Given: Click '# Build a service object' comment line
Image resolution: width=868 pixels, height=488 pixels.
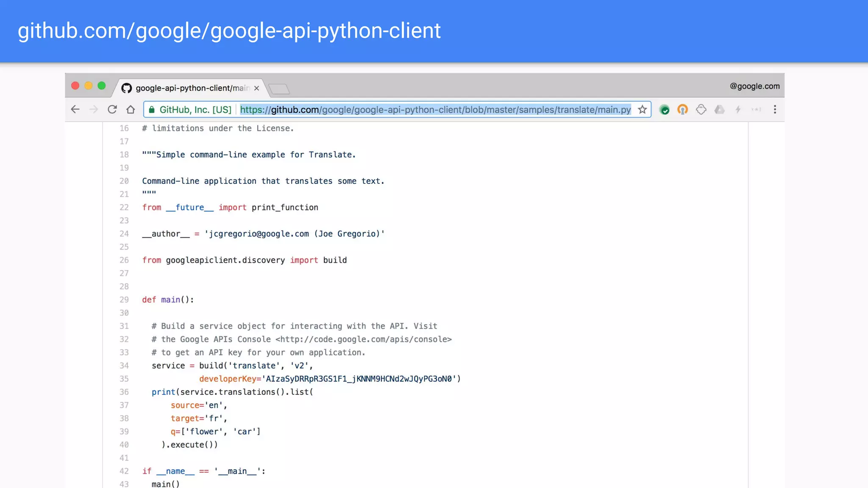Looking at the screenshot, I should coord(295,326).
